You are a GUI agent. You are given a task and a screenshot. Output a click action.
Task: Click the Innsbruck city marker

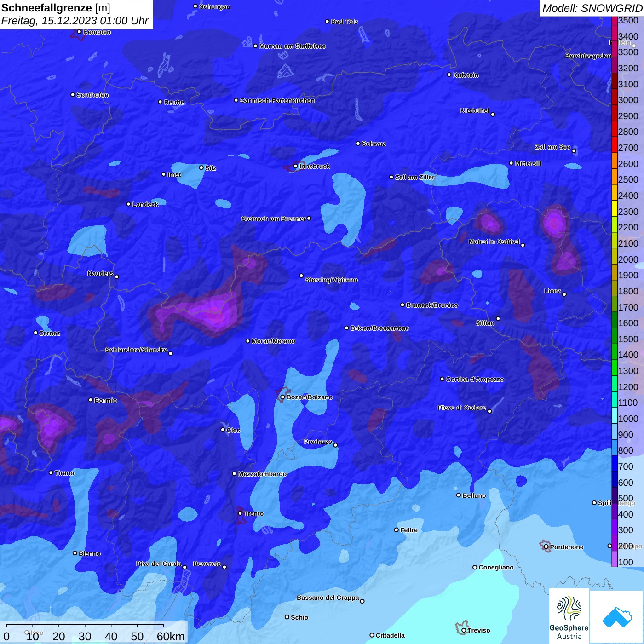(x=295, y=166)
